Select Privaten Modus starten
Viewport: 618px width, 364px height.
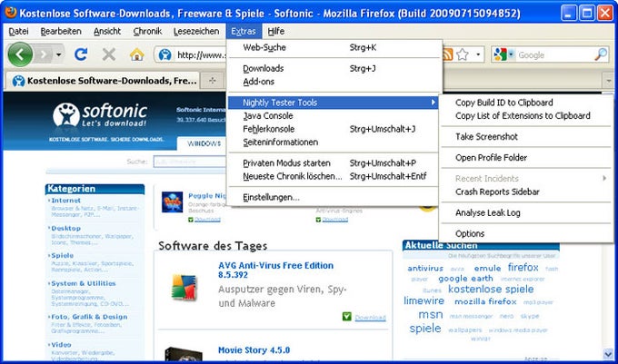pos(334,162)
